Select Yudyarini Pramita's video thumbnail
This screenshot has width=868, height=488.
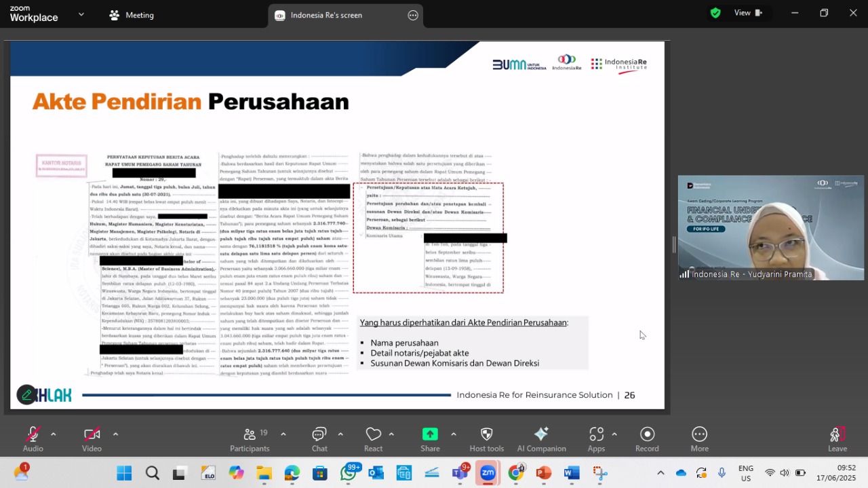[x=771, y=228]
